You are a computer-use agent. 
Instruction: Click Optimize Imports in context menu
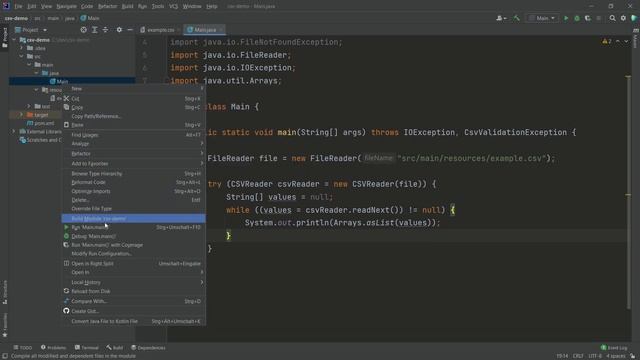[x=133, y=191]
